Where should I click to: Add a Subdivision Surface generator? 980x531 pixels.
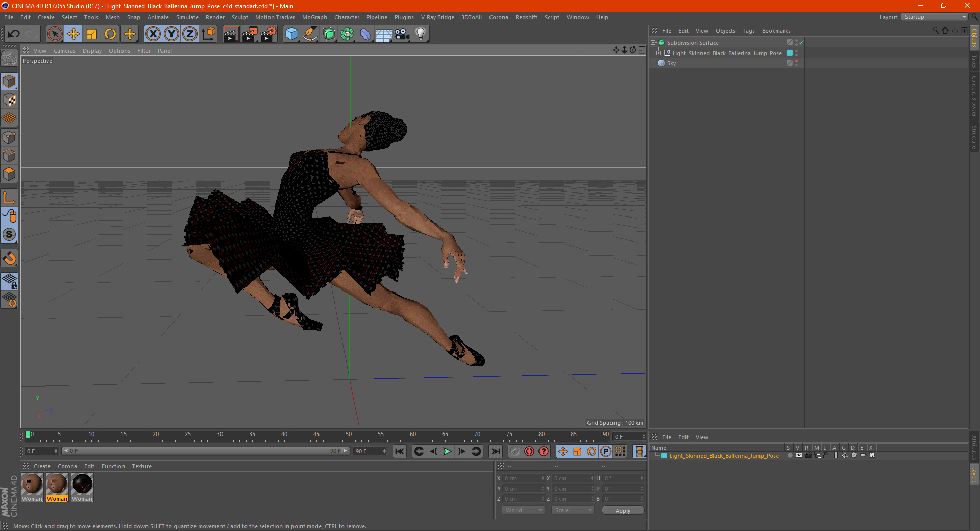coord(329,34)
